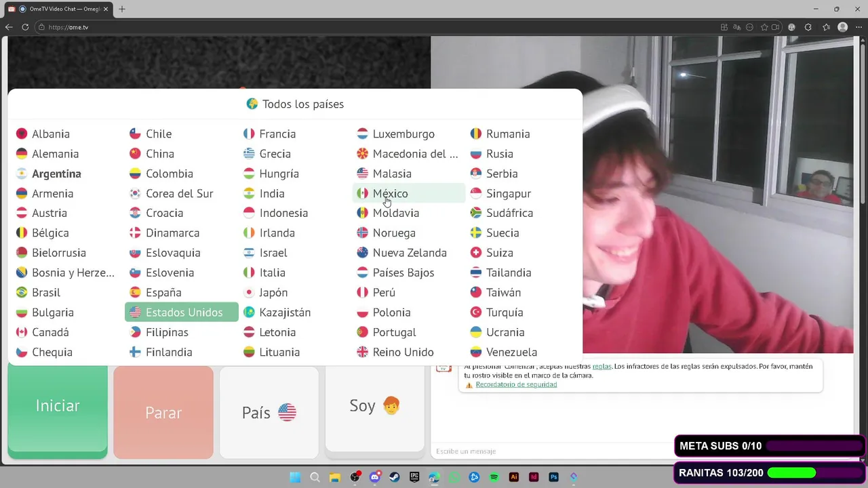The height and width of the screenshot is (488, 868).
Task: Open Spotify from the taskbar
Action: (x=494, y=477)
